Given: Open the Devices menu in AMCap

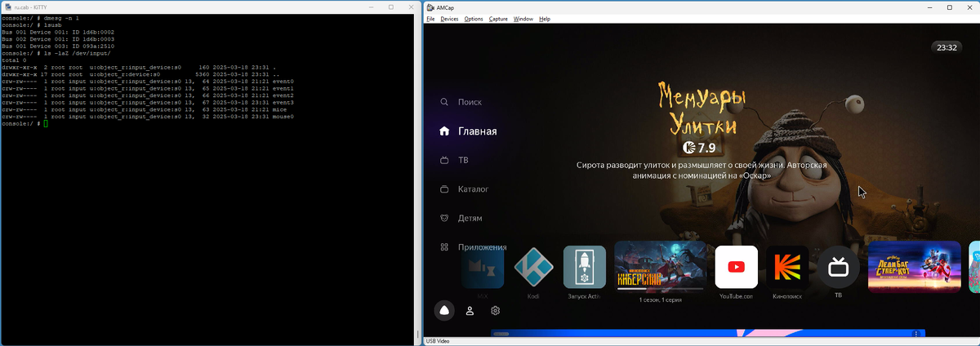Looking at the screenshot, I should [449, 19].
